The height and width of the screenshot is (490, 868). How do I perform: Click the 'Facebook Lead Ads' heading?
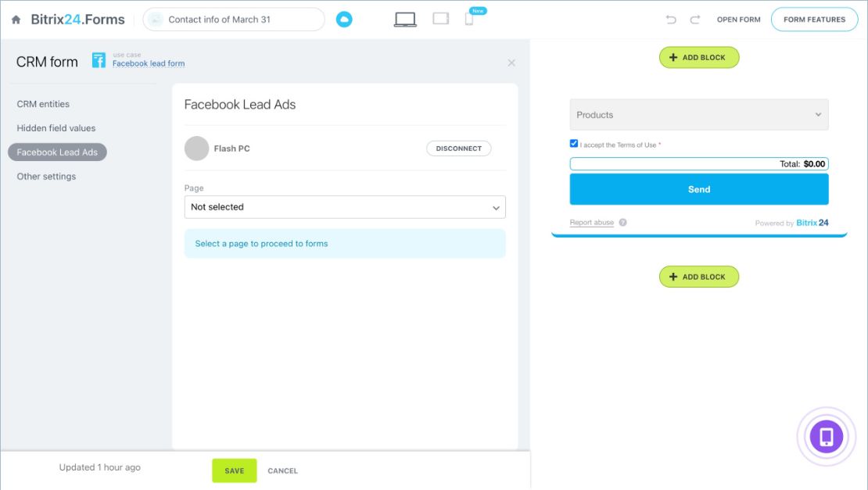(x=240, y=105)
